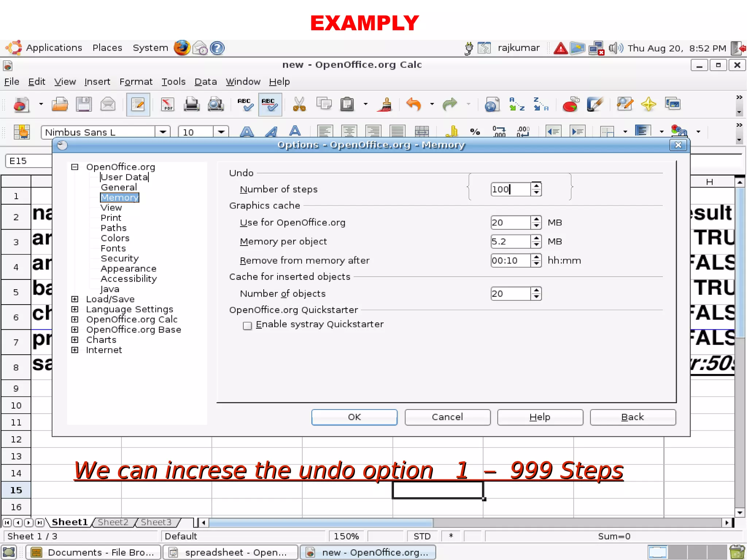Click the Memory per object spinner
Screen dimensions: 747x560
(x=536, y=242)
